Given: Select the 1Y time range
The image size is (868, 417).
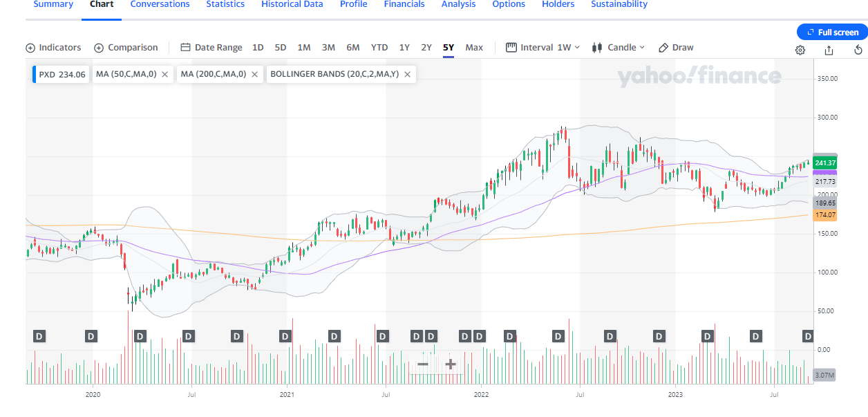Looking at the screenshot, I should (404, 48).
